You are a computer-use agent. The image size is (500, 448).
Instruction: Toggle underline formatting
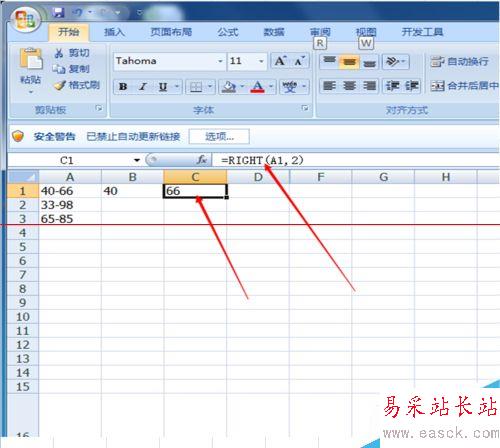[x=163, y=87]
